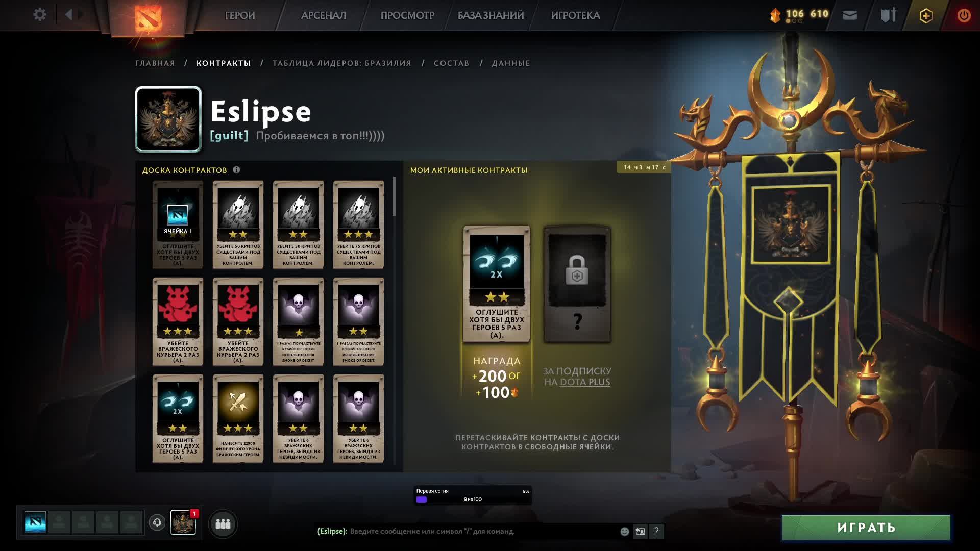Select Таблица лидеров: Бразилия tab

(342, 63)
